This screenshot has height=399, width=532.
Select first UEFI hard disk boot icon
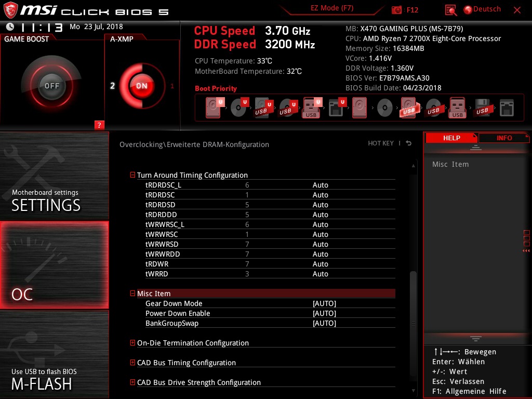point(214,108)
